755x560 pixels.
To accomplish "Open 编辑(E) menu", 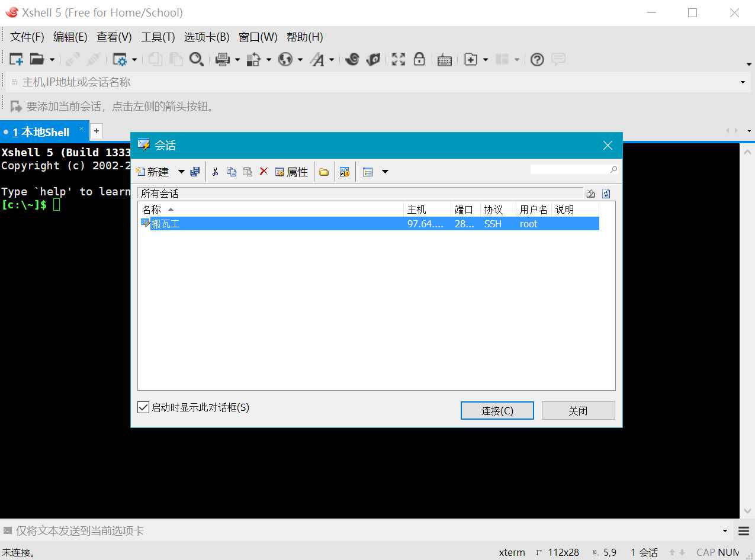I will tap(70, 37).
